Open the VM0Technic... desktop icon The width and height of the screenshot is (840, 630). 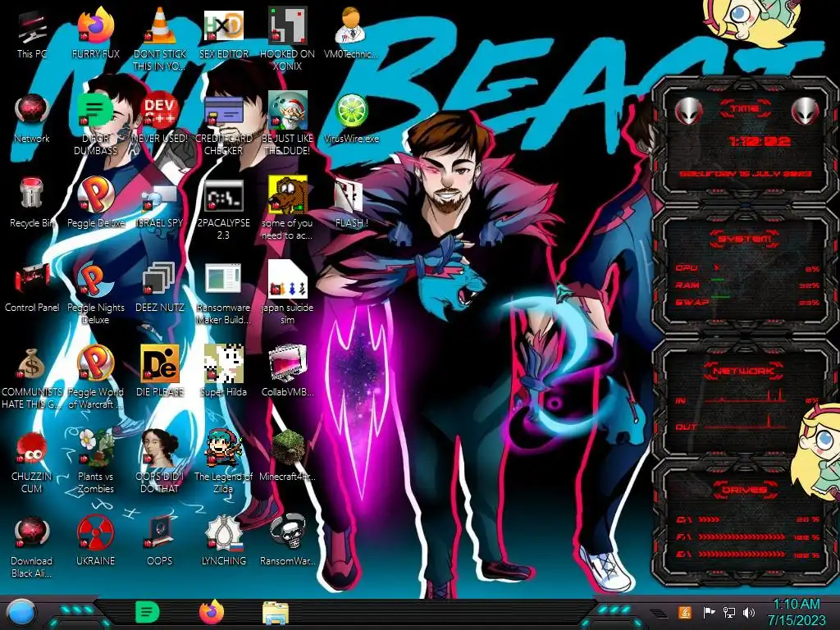click(351, 33)
